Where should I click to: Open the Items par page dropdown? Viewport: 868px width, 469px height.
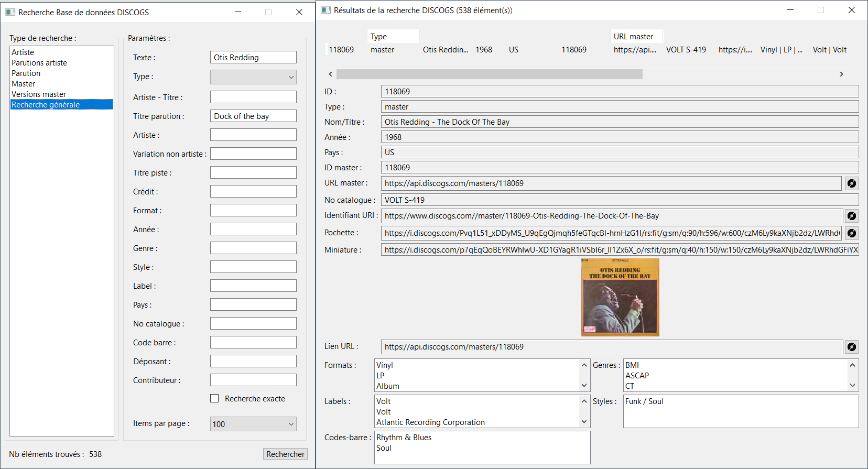[253, 424]
